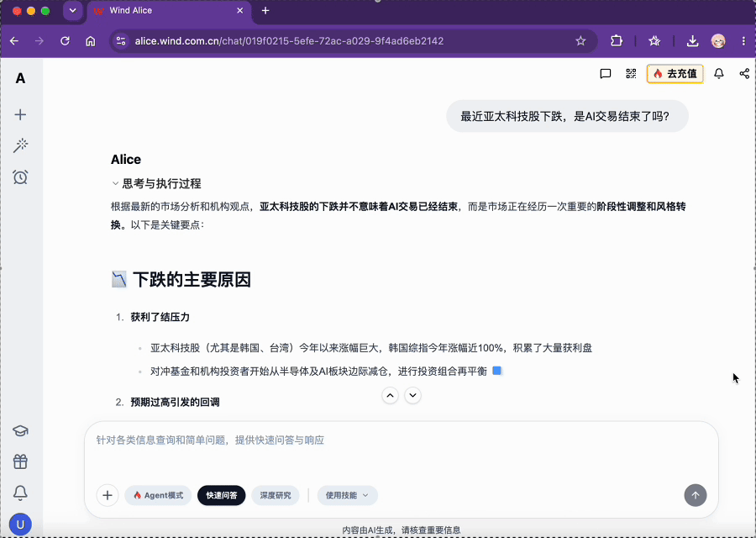Open browser extensions puzzle icon
756x538 pixels.
tap(617, 41)
